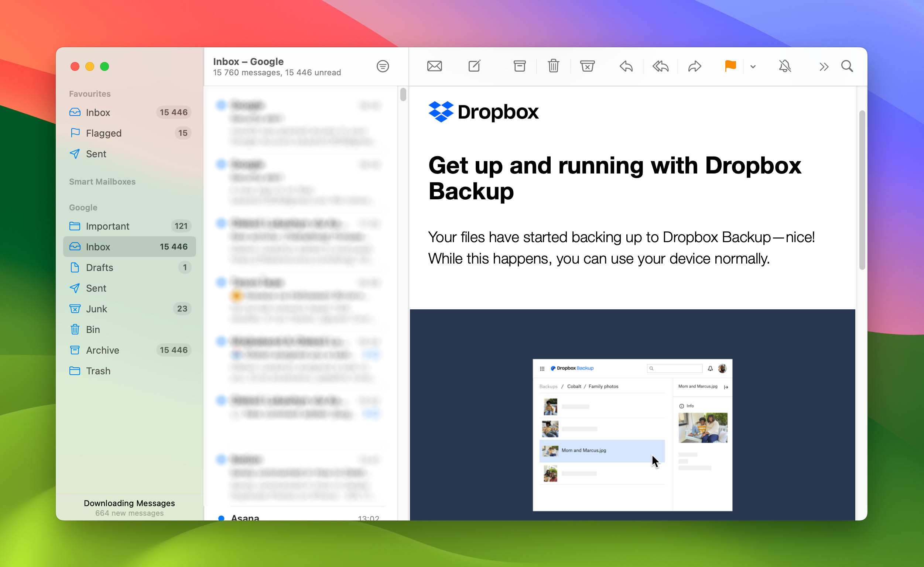Click the yellow minimise window button
This screenshot has height=567, width=924.
[x=90, y=66]
